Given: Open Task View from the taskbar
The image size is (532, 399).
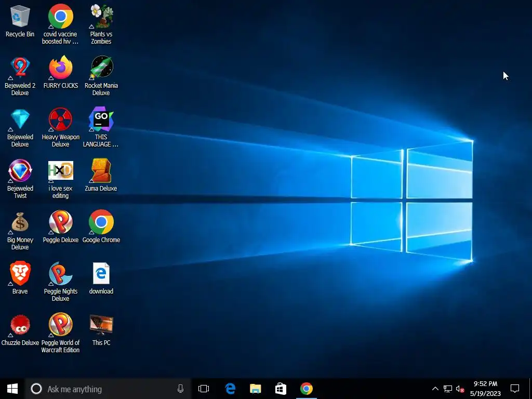Looking at the screenshot, I should [204, 389].
